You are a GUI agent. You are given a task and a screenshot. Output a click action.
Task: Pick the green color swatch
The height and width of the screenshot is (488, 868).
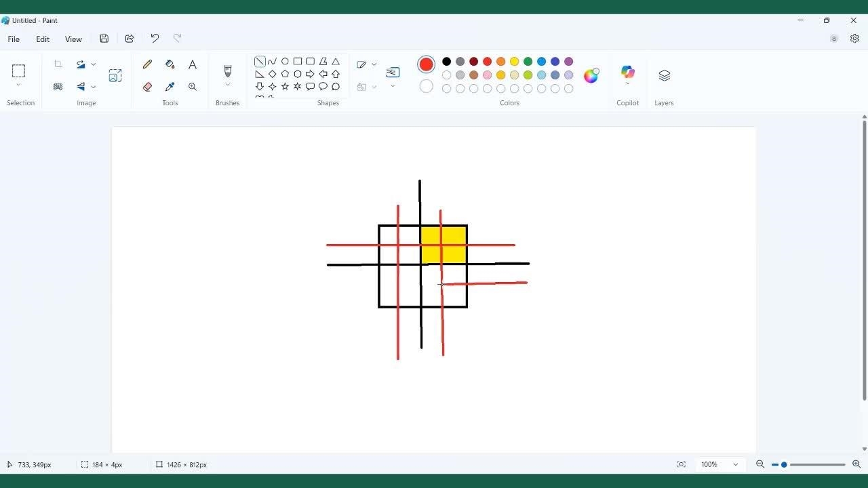(528, 62)
